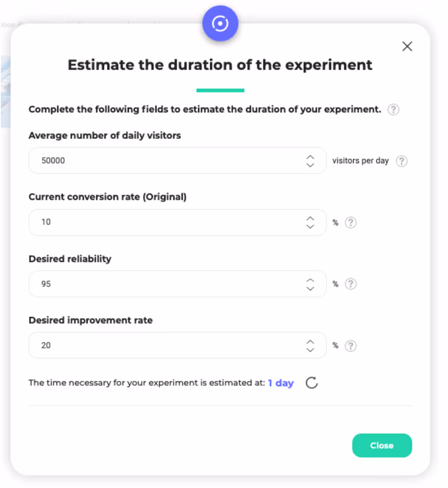448x488 pixels.
Task: Increase the desired reliability percentage
Action: click(310, 280)
